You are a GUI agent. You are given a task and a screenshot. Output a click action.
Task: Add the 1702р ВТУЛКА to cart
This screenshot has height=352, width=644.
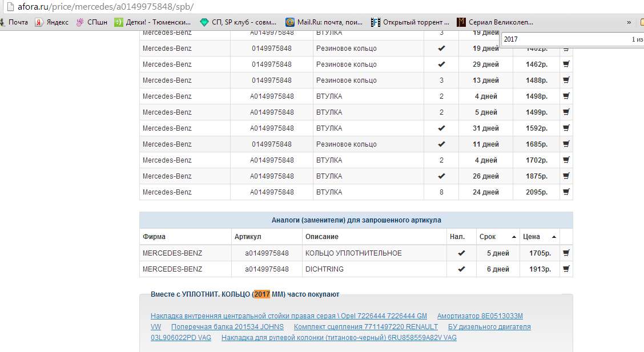566,160
